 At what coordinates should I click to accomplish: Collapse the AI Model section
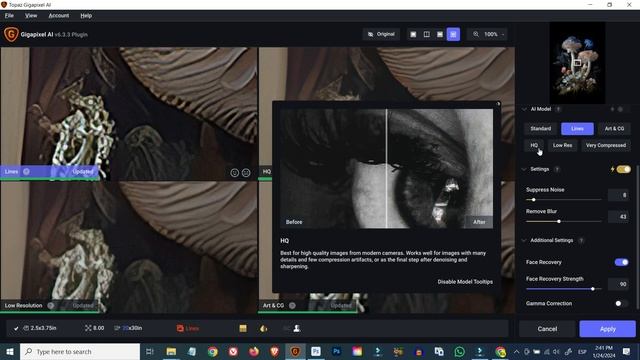(x=524, y=109)
